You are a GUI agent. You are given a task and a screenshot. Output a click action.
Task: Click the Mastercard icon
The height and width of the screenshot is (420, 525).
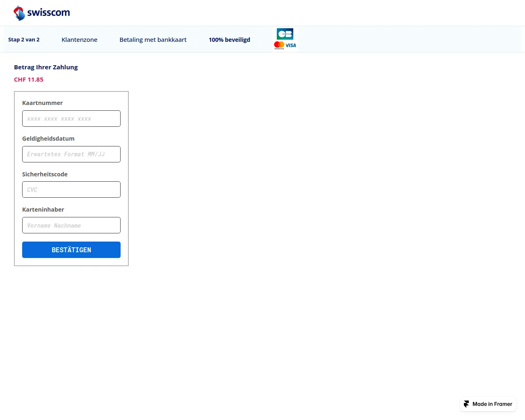tap(279, 45)
